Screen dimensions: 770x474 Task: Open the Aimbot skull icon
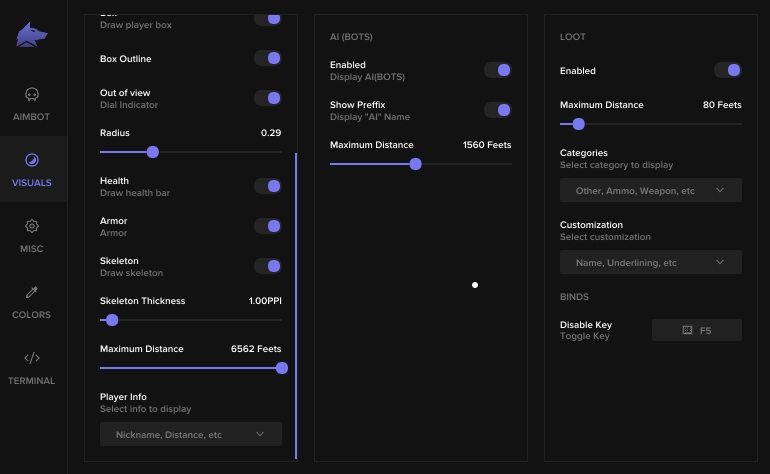(32, 94)
